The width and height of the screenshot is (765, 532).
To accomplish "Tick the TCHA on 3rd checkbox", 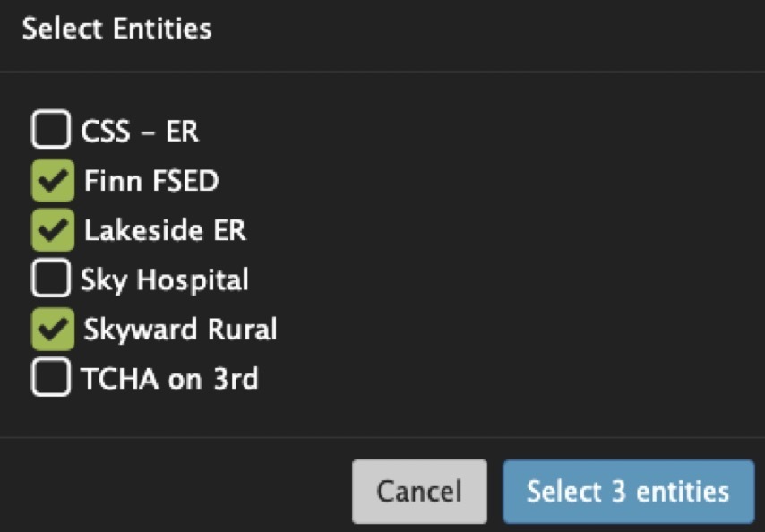I will tap(51, 378).
